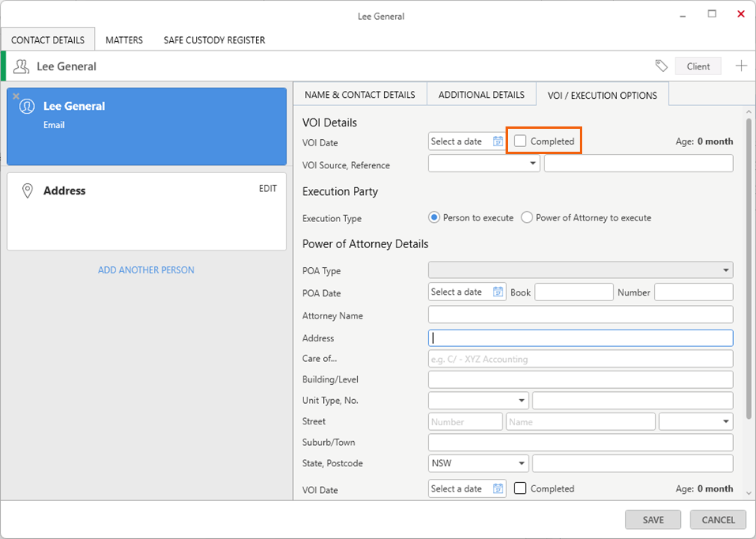The height and width of the screenshot is (539, 756).
Task: Select VOI / Execution Options tab
Action: click(x=602, y=95)
